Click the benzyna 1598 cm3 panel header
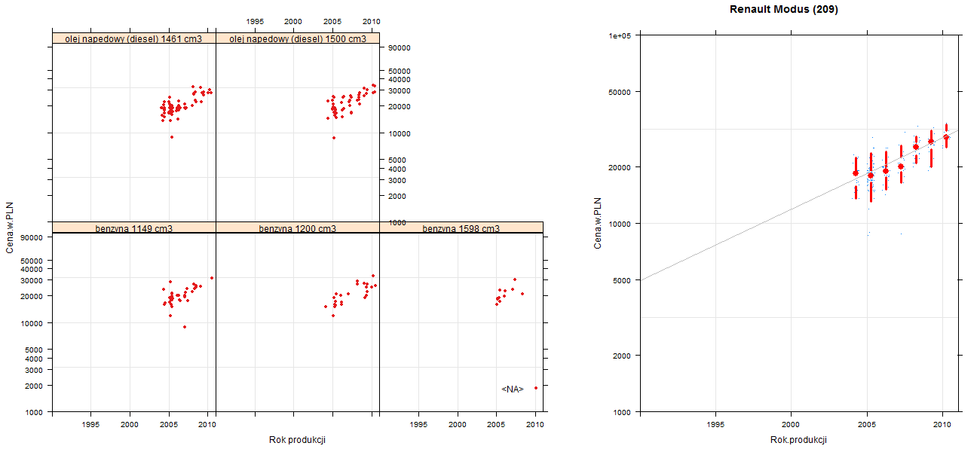This screenshot has width=980, height=452. [x=461, y=228]
